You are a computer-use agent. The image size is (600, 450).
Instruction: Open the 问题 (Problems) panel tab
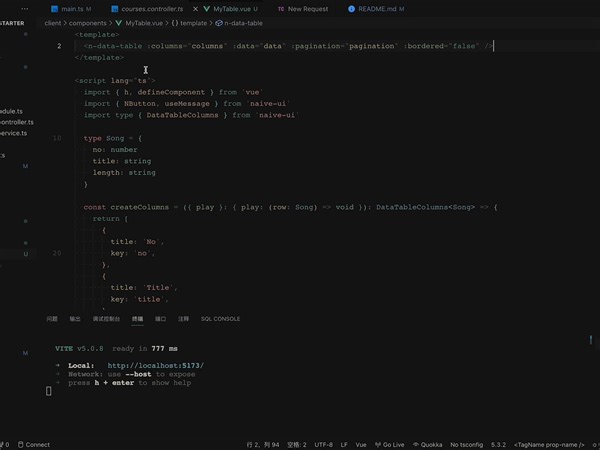point(52,319)
